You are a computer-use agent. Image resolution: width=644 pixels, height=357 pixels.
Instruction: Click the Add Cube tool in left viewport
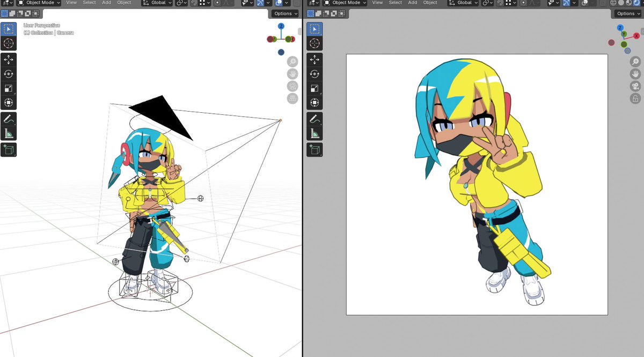[9, 150]
